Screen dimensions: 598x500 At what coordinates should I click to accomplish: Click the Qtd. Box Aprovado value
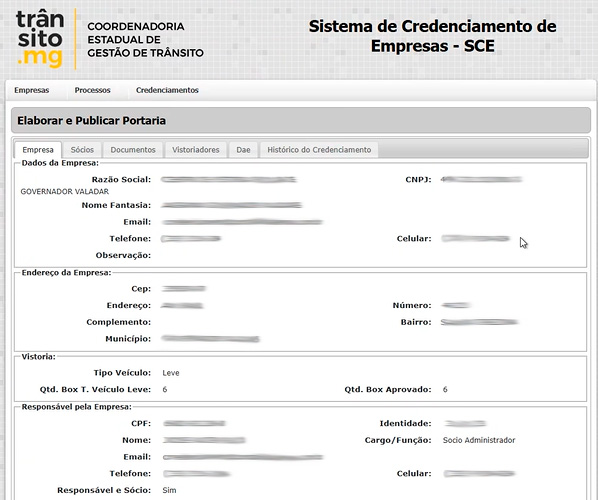coord(445,389)
